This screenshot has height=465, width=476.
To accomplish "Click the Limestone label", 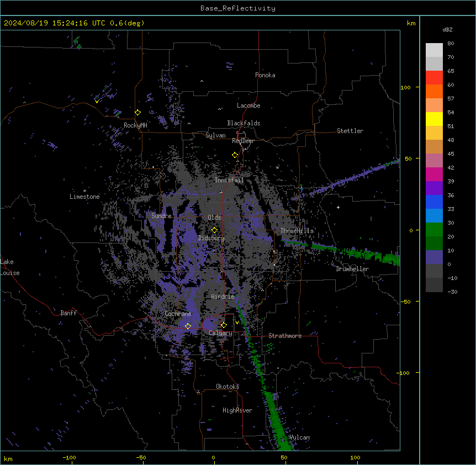I will click(84, 197).
